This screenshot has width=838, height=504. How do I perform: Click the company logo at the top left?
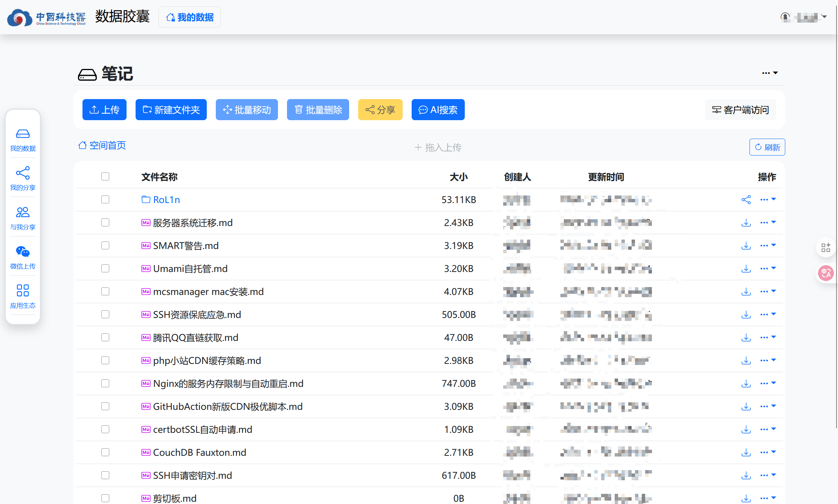(x=46, y=17)
